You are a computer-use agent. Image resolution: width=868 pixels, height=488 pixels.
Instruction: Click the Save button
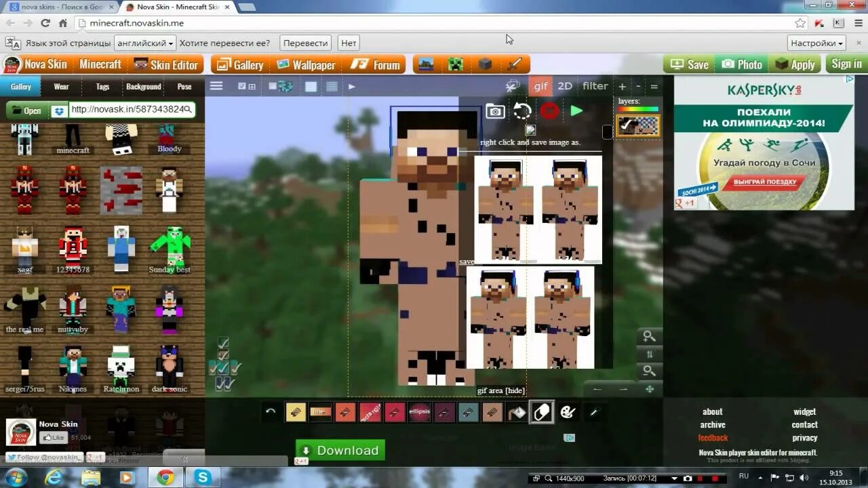click(689, 64)
